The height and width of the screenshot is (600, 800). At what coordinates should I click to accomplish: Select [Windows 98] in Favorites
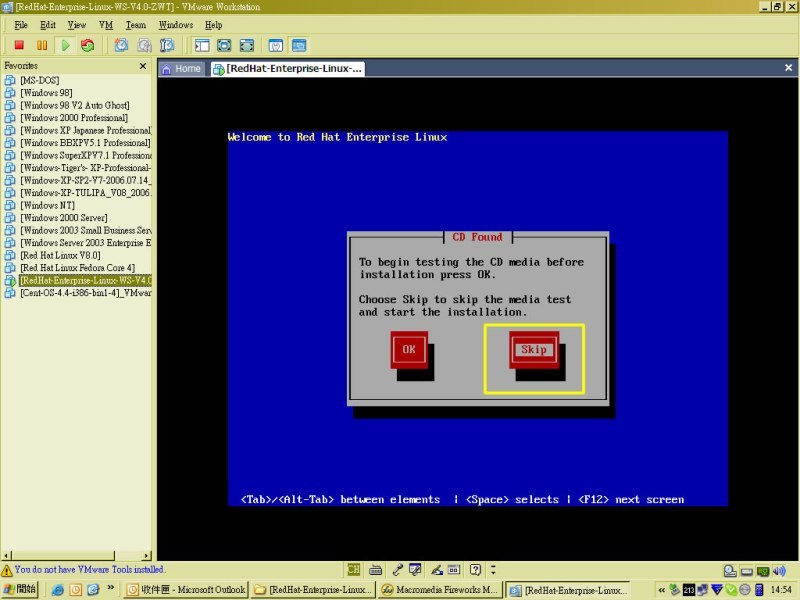[46, 93]
